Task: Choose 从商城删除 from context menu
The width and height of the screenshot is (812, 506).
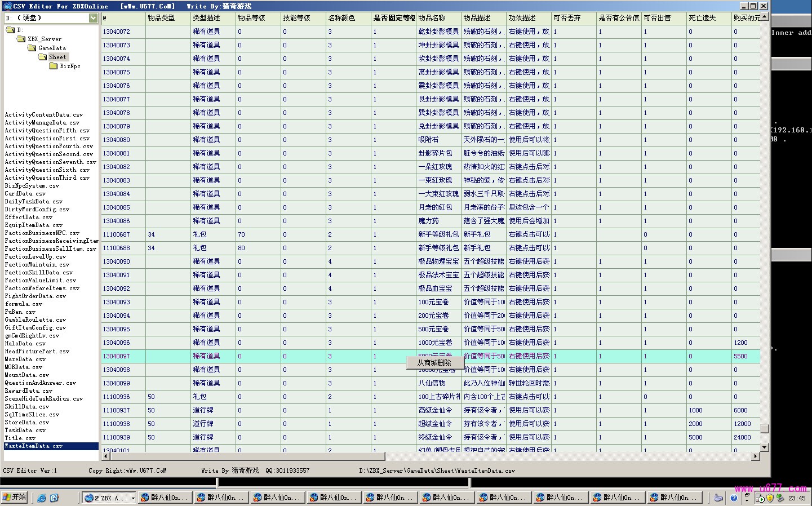Action: (434, 363)
